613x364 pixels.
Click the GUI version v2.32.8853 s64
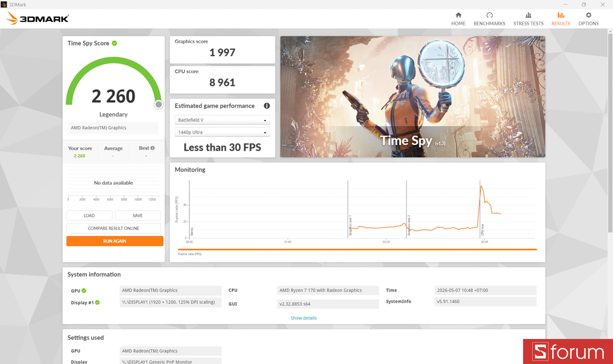(329, 304)
